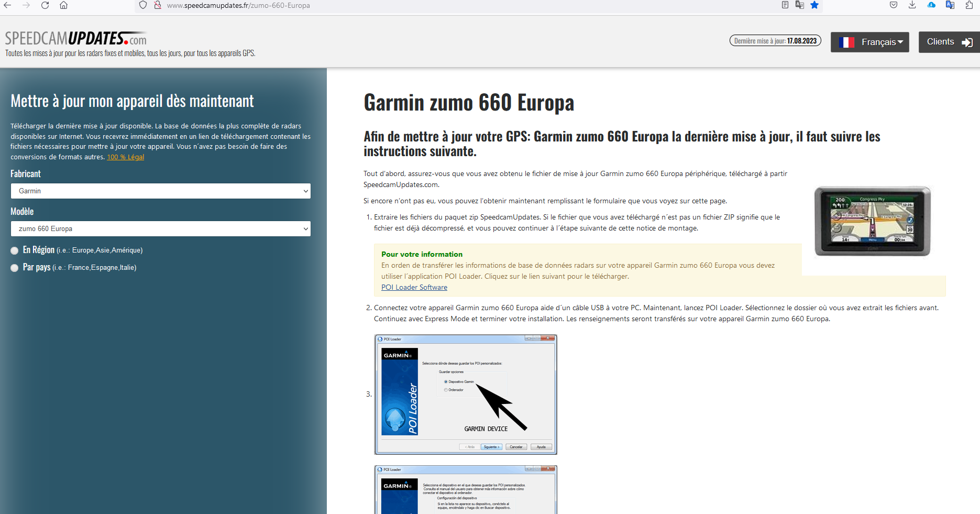The image size is (980, 514).
Task: Go back to the previous page
Action: tap(7, 5)
